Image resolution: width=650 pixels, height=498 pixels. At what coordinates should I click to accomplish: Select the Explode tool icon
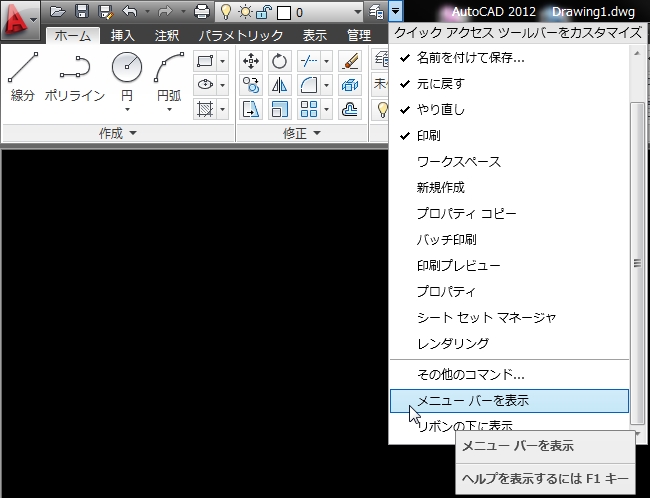(x=349, y=85)
